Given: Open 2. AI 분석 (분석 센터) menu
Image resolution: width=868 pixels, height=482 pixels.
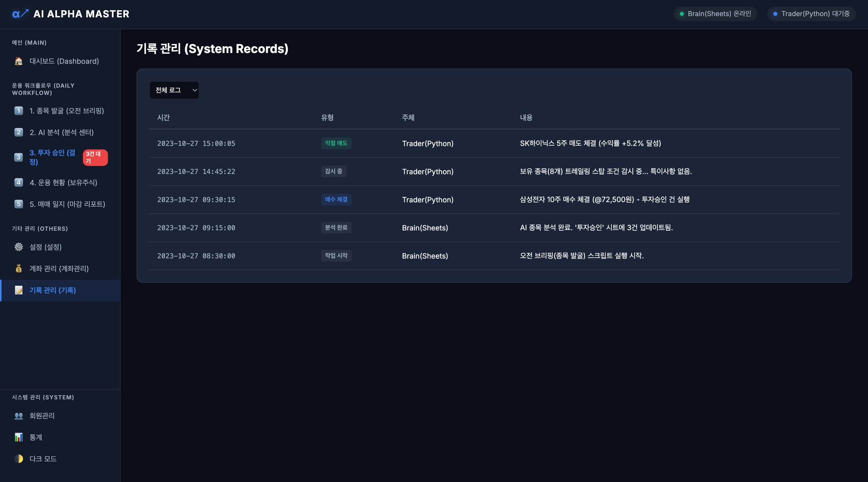Looking at the screenshot, I should tap(61, 132).
